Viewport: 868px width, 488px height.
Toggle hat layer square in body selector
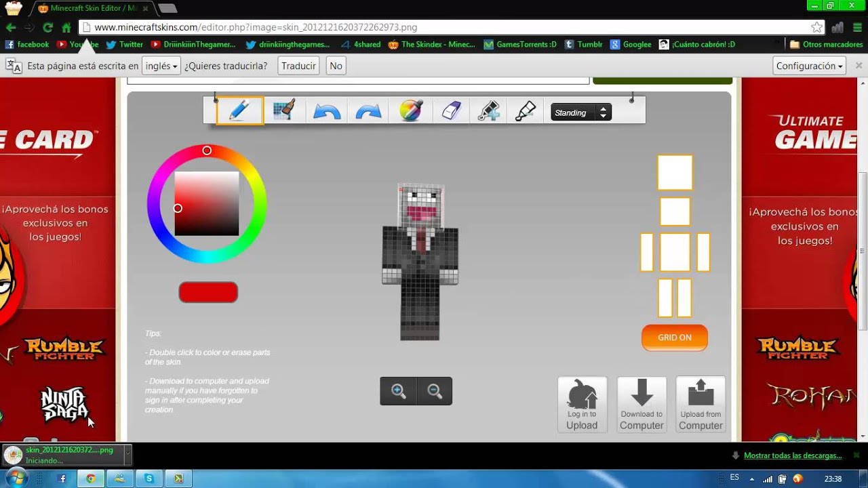click(x=675, y=172)
